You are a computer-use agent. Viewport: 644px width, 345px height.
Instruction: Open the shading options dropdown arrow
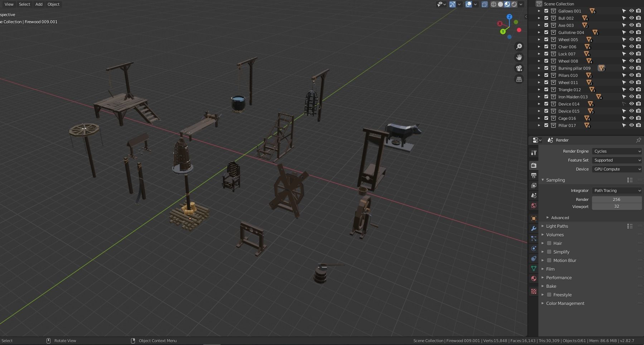521,4
